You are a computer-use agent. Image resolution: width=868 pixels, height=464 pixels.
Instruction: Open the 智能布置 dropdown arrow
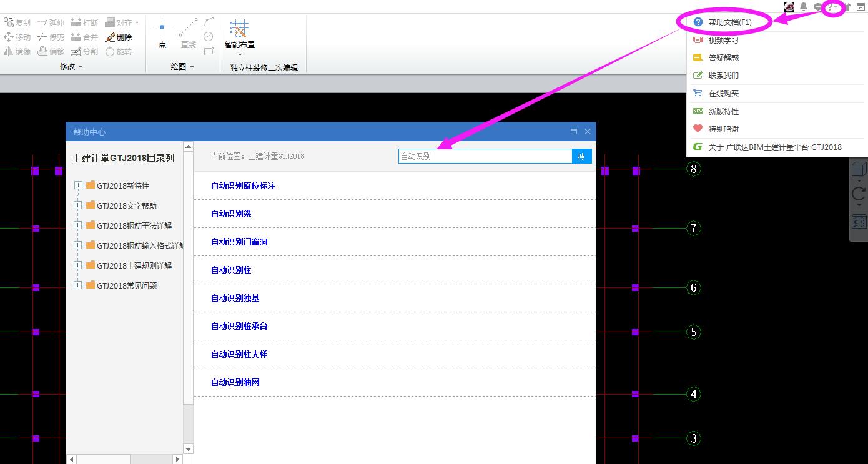(x=240, y=54)
